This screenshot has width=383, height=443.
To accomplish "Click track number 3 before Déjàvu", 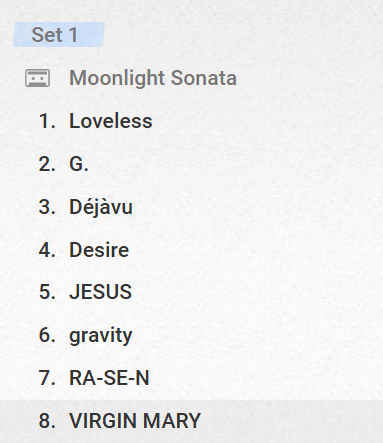I will [x=47, y=207].
